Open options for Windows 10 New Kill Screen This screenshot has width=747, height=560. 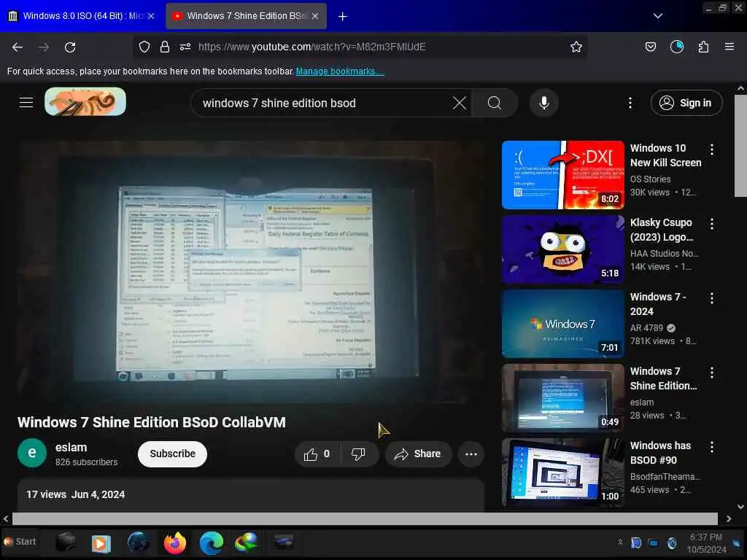click(712, 149)
